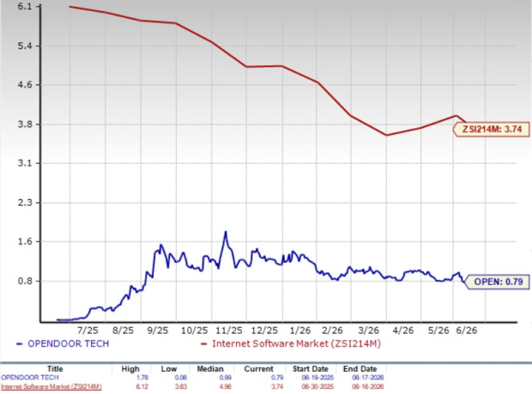Image resolution: width=532 pixels, height=394 pixels.
Task: Click the 6/26 x-axis label
Action: tap(467, 330)
